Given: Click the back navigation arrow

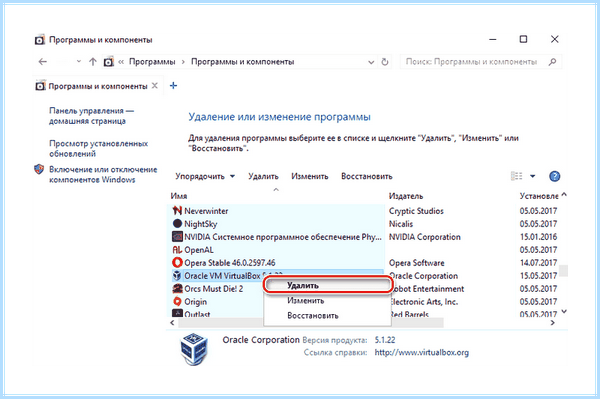Looking at the screenshot, I should tap(42, 62).
